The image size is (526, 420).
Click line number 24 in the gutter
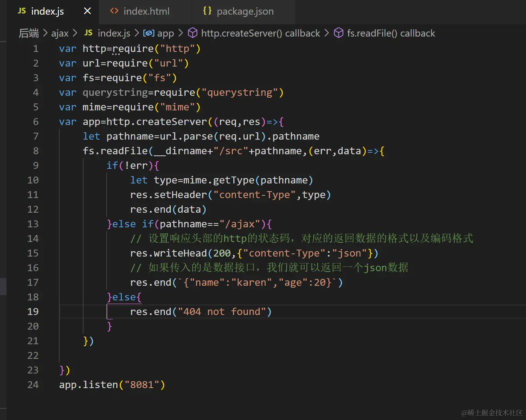click(x=33, y=385)
